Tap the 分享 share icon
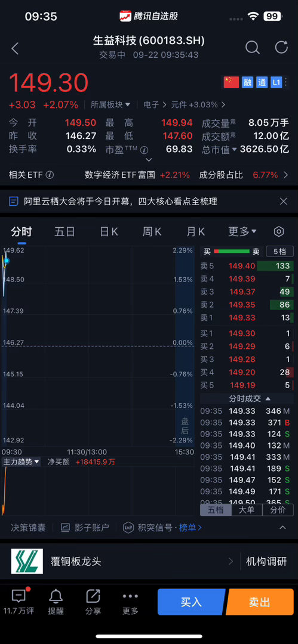Screen dimensions: 298x644 pos(93,596)
